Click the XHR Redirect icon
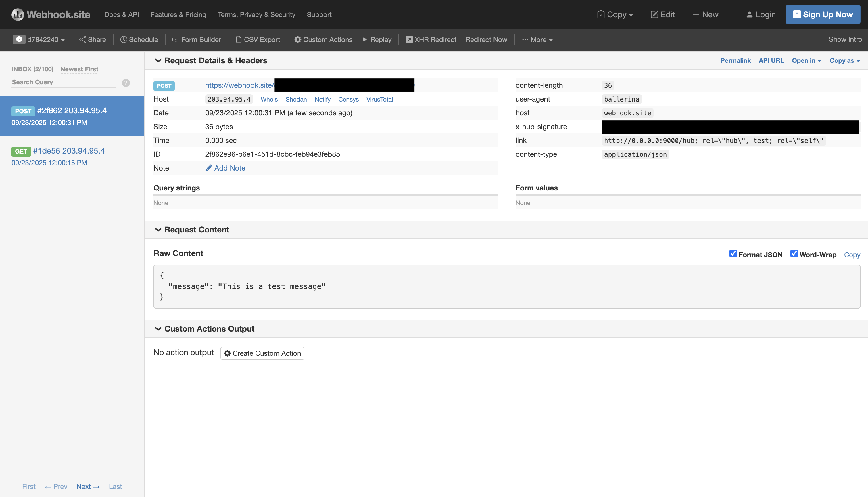The width and height of the screenshot is (868, 497). pos(409,40)
